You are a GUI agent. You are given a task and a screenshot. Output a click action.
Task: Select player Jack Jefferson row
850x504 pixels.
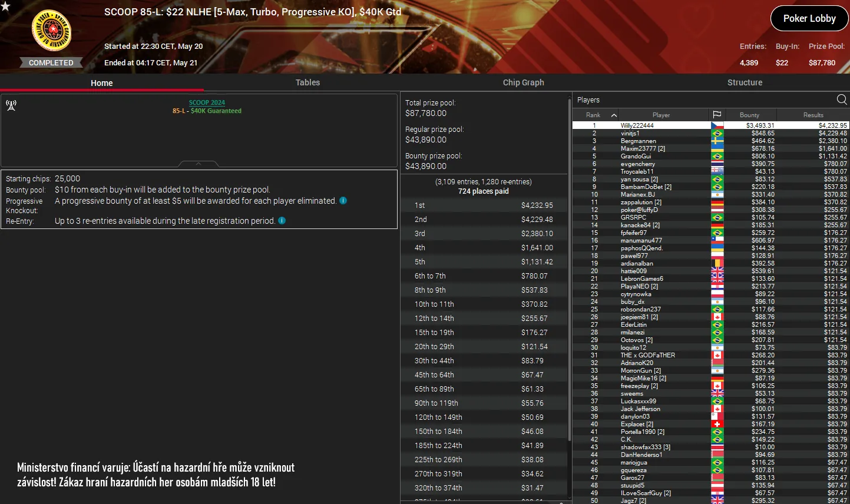coord(711,409)
